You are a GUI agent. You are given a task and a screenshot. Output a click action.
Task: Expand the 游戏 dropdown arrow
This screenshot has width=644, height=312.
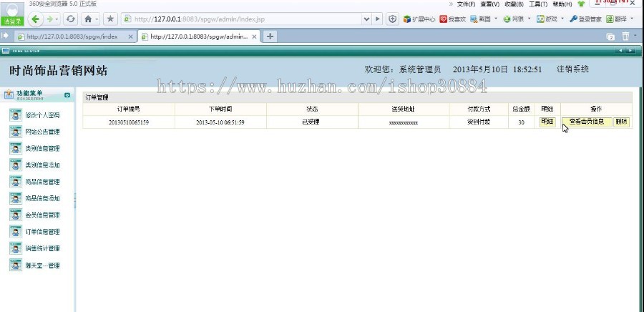[562, 19]
